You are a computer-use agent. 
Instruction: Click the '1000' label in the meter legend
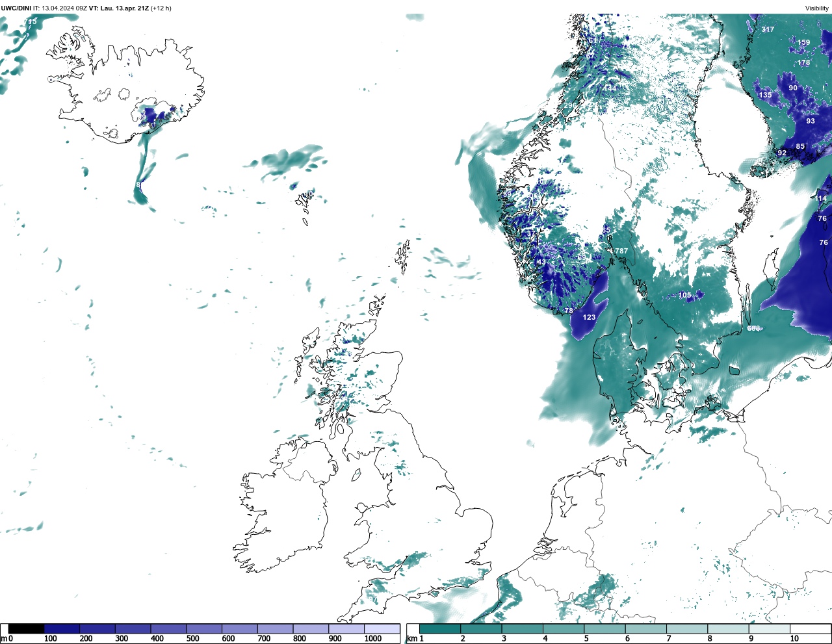[373, 639]
